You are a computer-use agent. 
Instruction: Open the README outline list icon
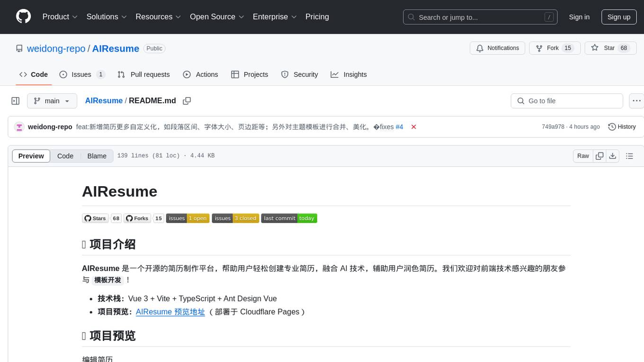click(x=629, y=156)
